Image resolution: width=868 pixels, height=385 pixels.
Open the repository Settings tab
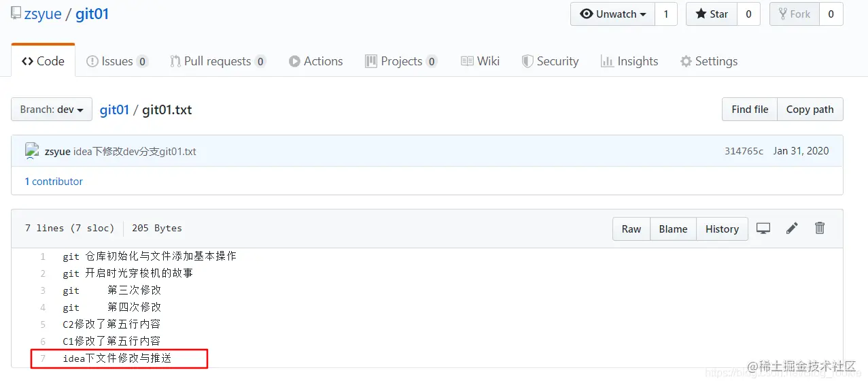tap(709, 61)
